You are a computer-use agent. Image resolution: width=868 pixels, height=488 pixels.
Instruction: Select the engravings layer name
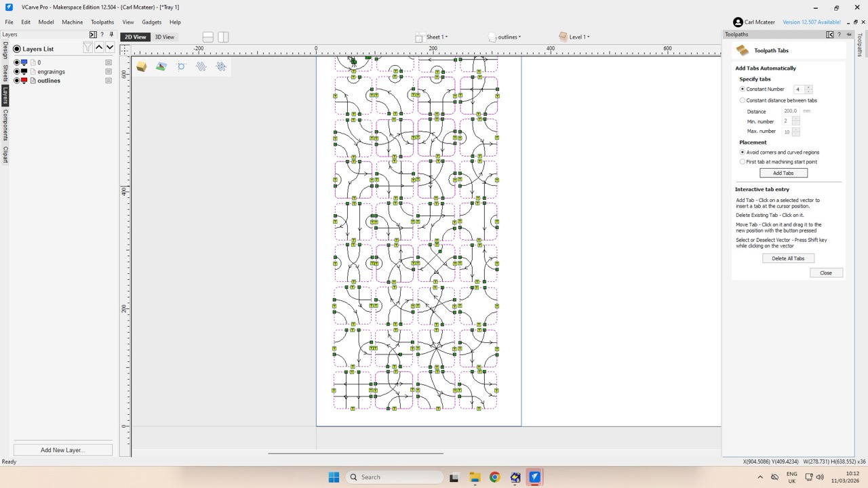[52, 71]
